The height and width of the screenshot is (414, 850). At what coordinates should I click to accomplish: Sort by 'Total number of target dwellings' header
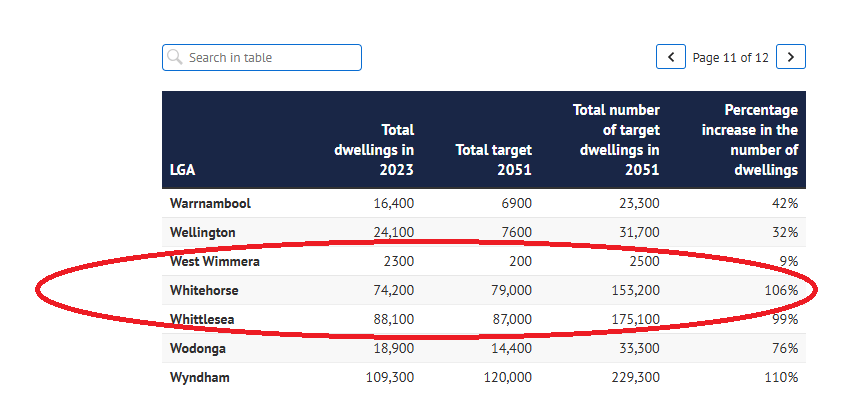(x=615, y=140)
